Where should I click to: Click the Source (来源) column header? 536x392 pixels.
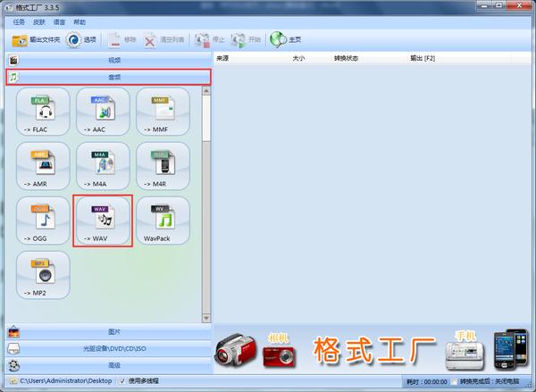tap(252, 58)
